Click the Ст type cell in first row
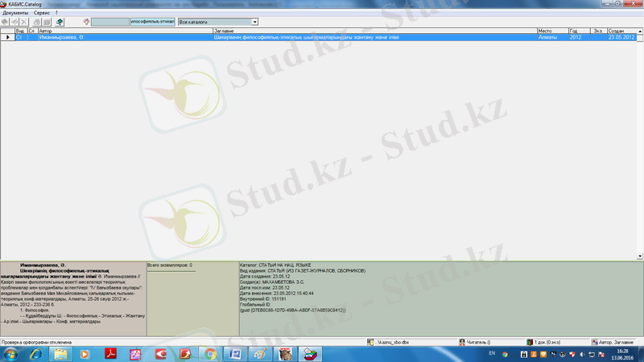 point(21,37)
